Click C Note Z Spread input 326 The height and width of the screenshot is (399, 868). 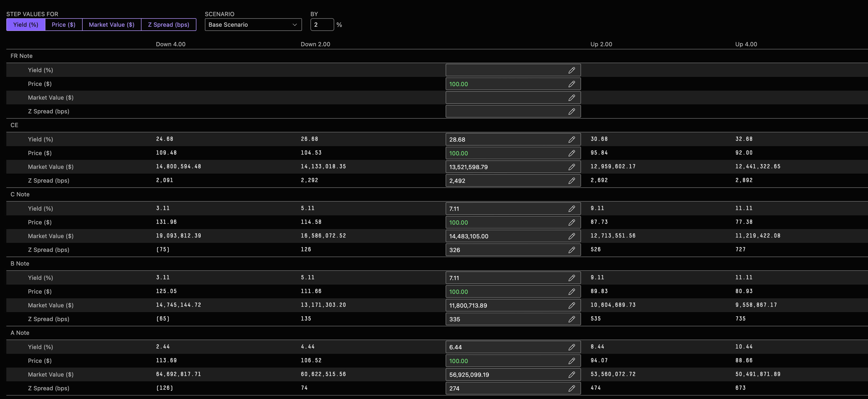click(x=513, y=250)
